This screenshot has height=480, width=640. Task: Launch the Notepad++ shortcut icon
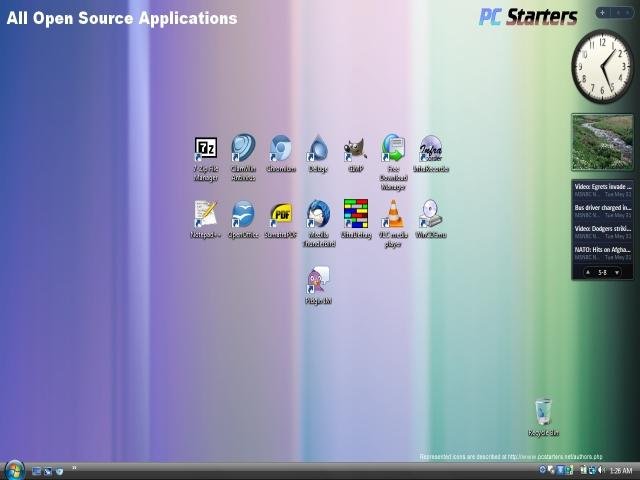[206, 219]
